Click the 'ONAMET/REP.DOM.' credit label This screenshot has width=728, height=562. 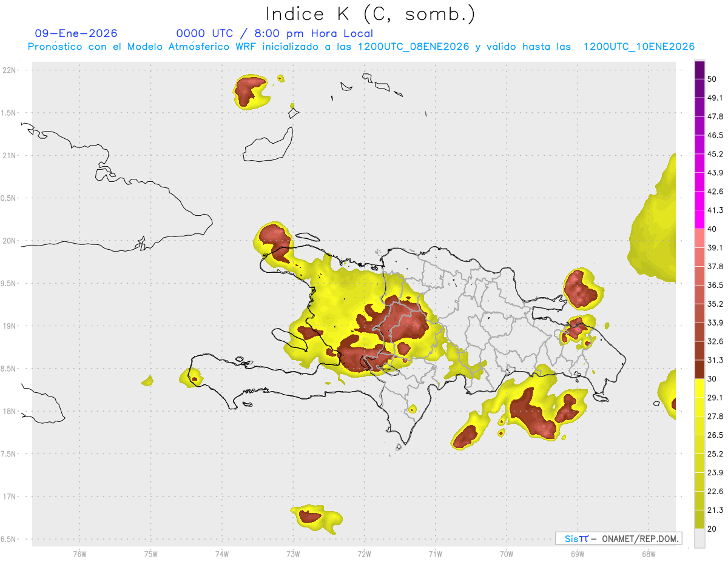640,538
